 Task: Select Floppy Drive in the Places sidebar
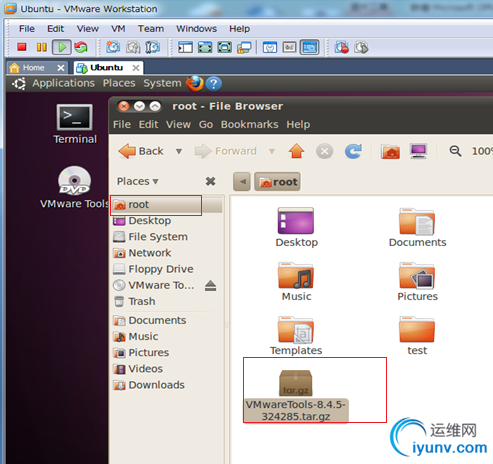tap(167, 269)
